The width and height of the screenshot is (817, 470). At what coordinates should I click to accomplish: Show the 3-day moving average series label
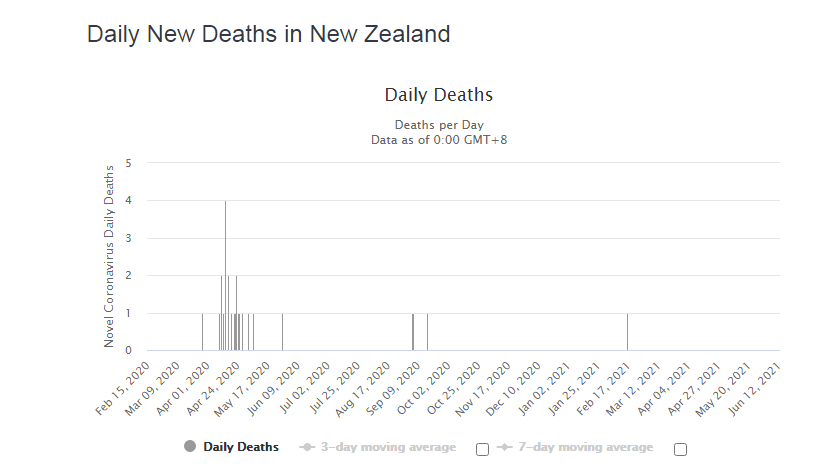click(388, 447)
